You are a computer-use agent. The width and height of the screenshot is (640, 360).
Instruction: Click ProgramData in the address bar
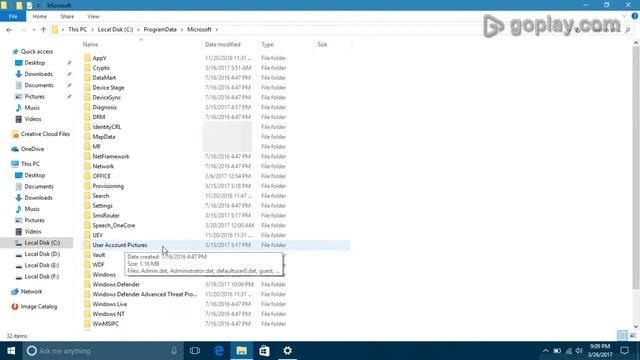(x=160, y=29)
